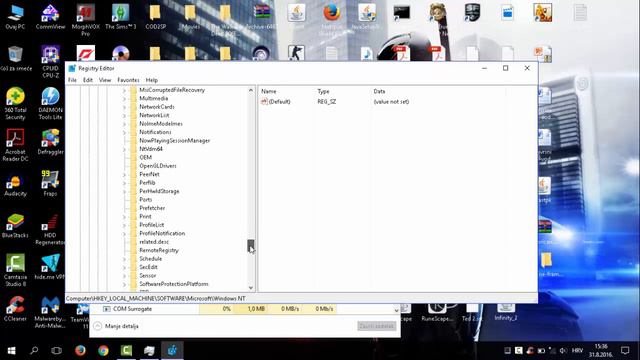Select the Prefetcher key

pos(152,208)
